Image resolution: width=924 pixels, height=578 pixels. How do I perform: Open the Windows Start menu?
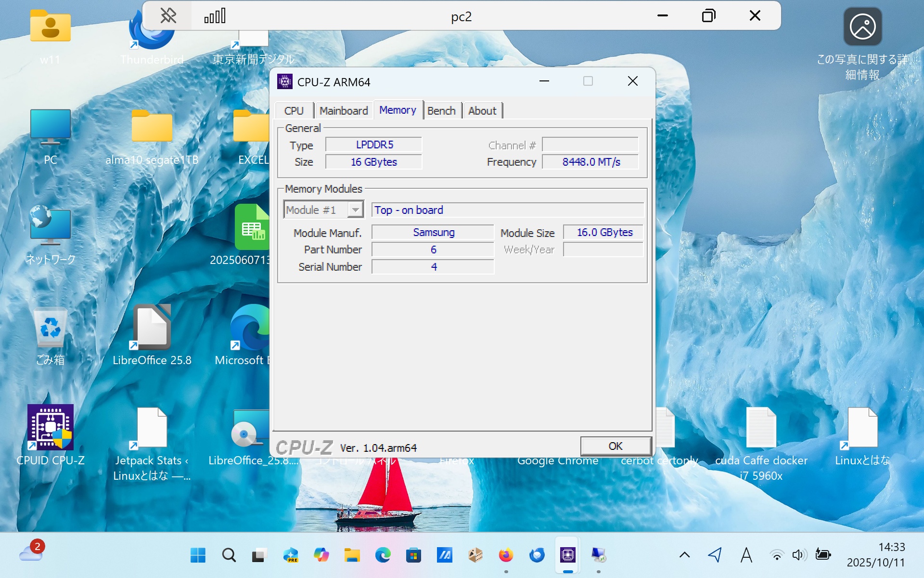point(198,555)
